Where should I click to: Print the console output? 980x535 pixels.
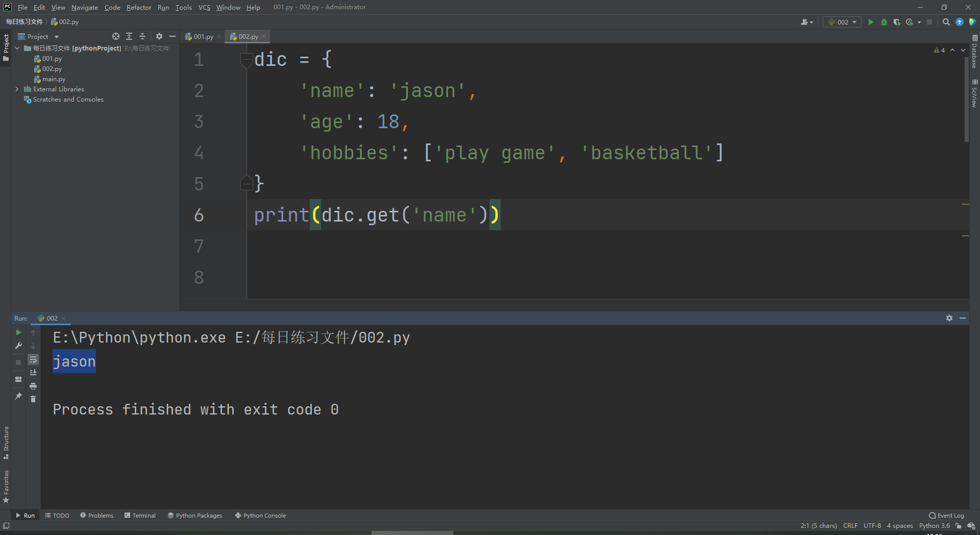tap(33, 386)
